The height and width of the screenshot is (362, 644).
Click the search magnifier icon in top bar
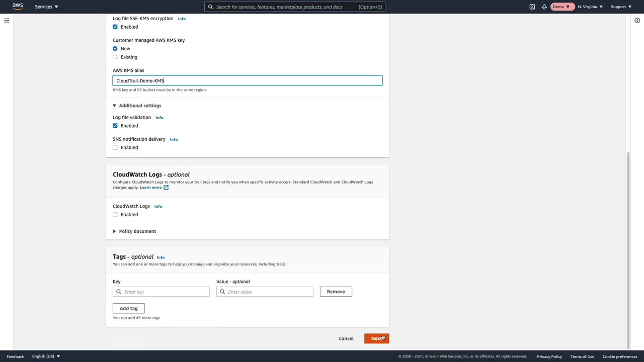tap(211, 7)
